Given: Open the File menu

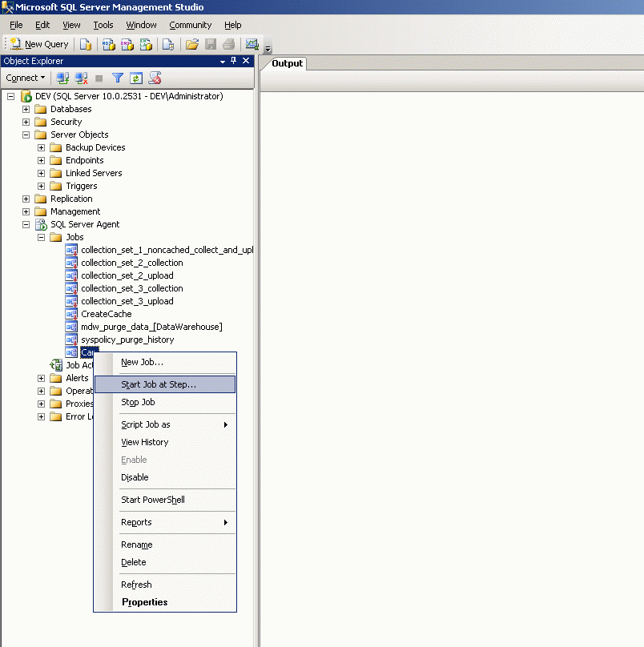Looking at the screenshot, I should 16,25.
